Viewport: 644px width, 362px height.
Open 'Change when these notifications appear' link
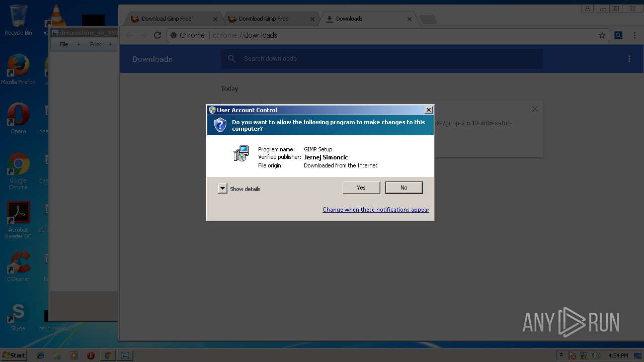376,210
